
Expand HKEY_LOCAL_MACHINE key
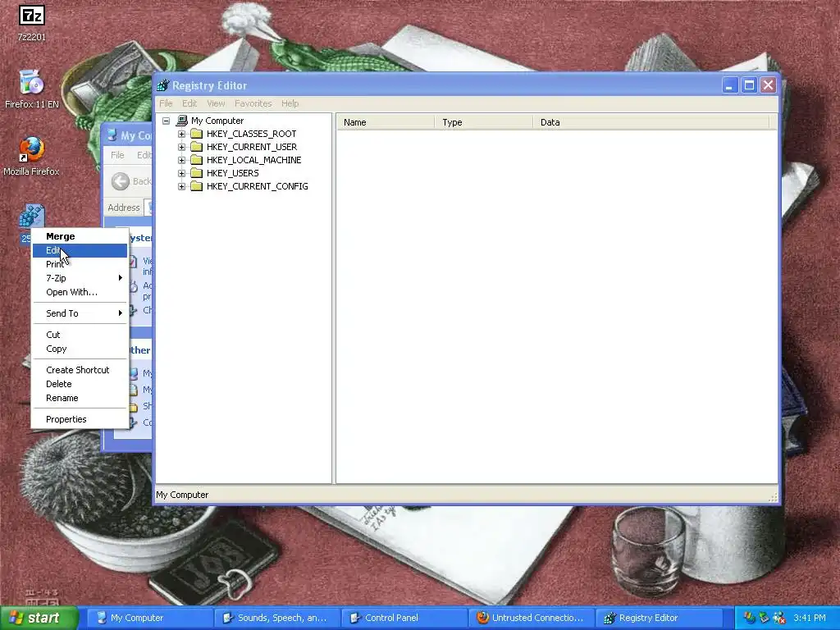point(181,160)
